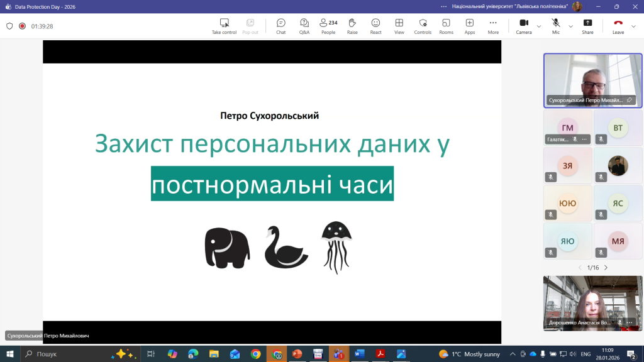Screen dimensions: 644x362
Task: Expand the Camera options dropdown arrow
Action: coord(539,26)
